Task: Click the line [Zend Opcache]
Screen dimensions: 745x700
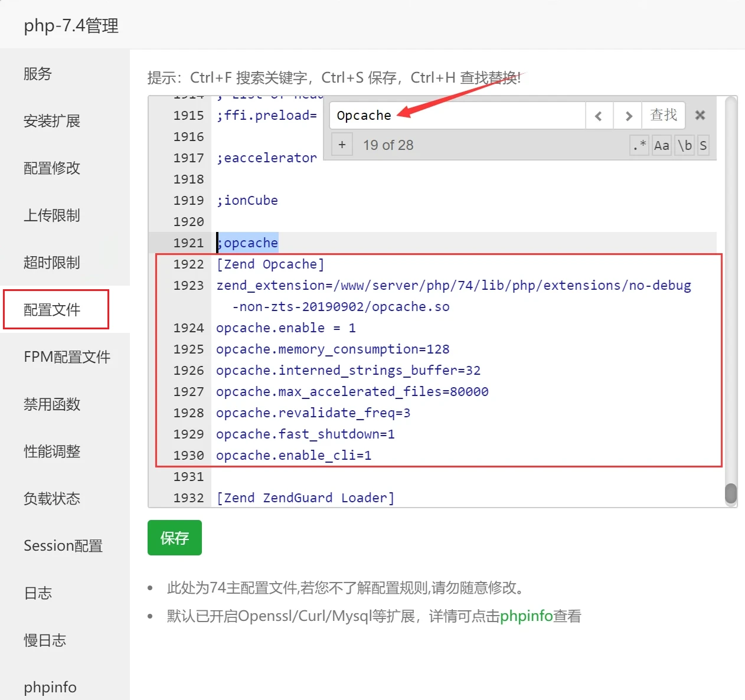Action: tap(270, 264)
